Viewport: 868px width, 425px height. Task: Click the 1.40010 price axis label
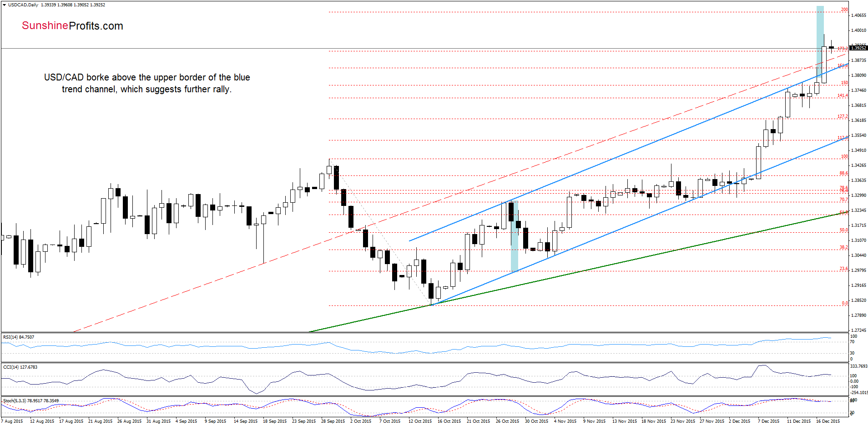(x=858, y=30)
